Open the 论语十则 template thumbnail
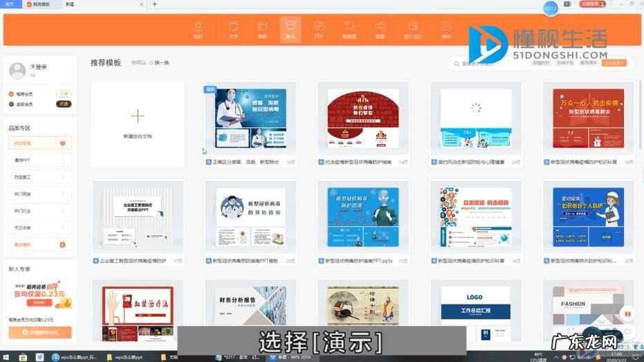644x362 pixels. click(363, 306)
